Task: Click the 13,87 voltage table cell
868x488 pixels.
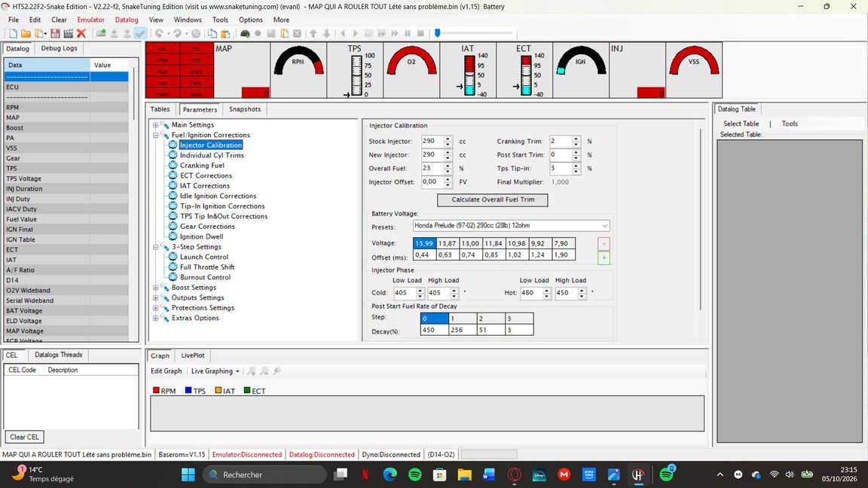Action: 448,243
